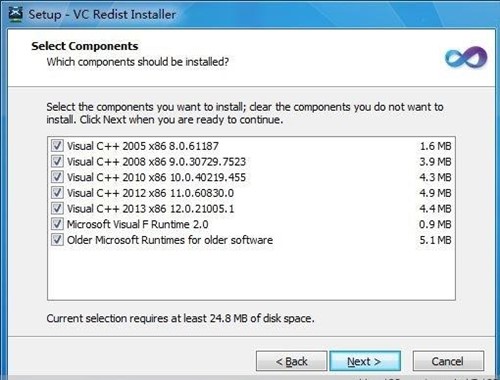Toggle the Microsoft Visual F Runtime 2.0 checkbox

[x=57, y=224]
